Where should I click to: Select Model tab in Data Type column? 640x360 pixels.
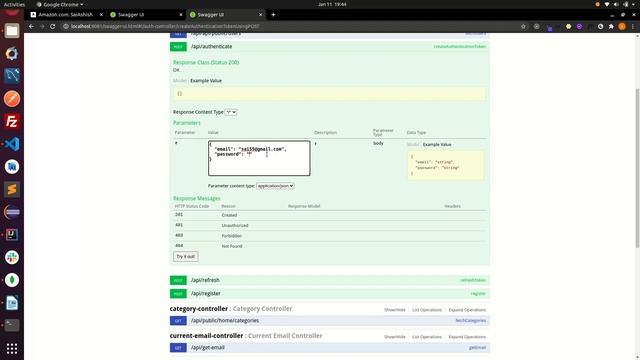pyautogui.click(x=413, y=144)
